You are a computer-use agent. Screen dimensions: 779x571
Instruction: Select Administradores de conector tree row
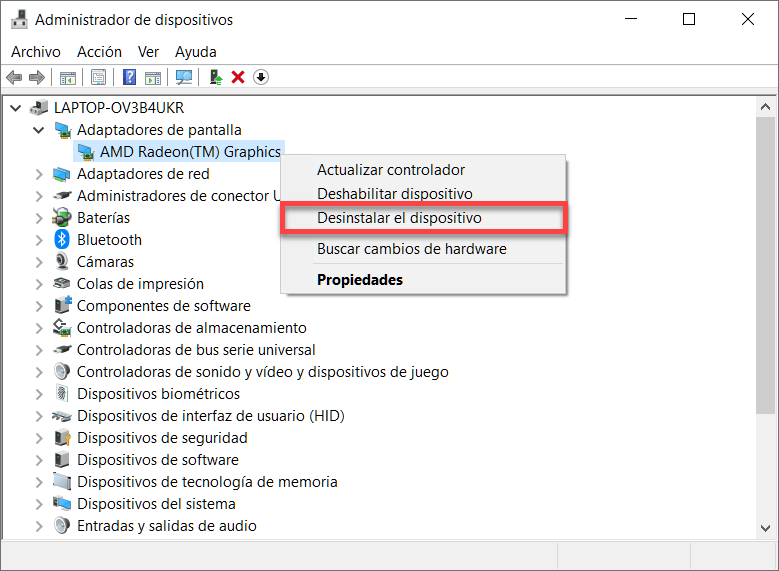tap(179, 196)
